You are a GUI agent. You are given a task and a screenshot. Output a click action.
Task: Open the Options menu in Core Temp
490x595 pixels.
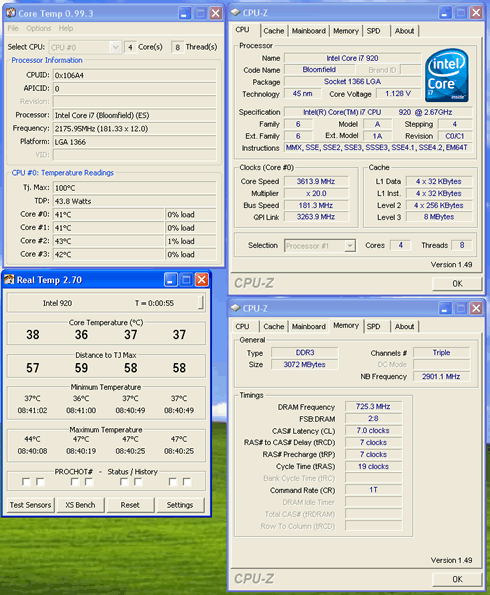click(39, 28)
